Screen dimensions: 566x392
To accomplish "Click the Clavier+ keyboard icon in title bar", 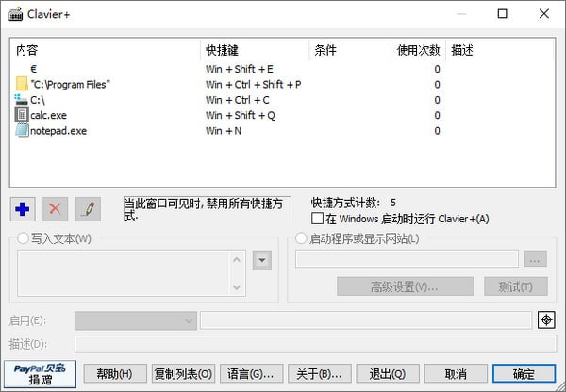I will pyautogui.click(x=15, y=14).
